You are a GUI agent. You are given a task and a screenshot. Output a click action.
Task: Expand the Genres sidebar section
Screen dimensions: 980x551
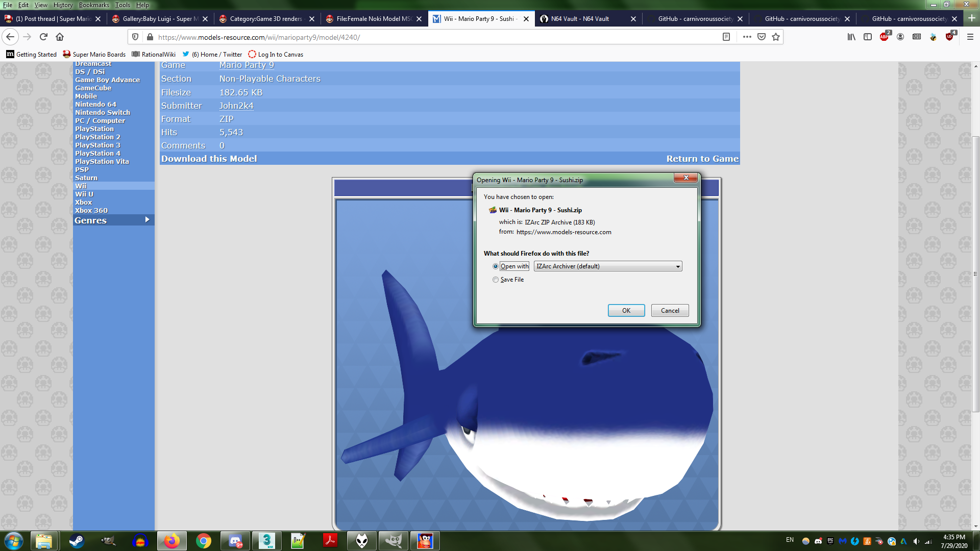[113, 220]
